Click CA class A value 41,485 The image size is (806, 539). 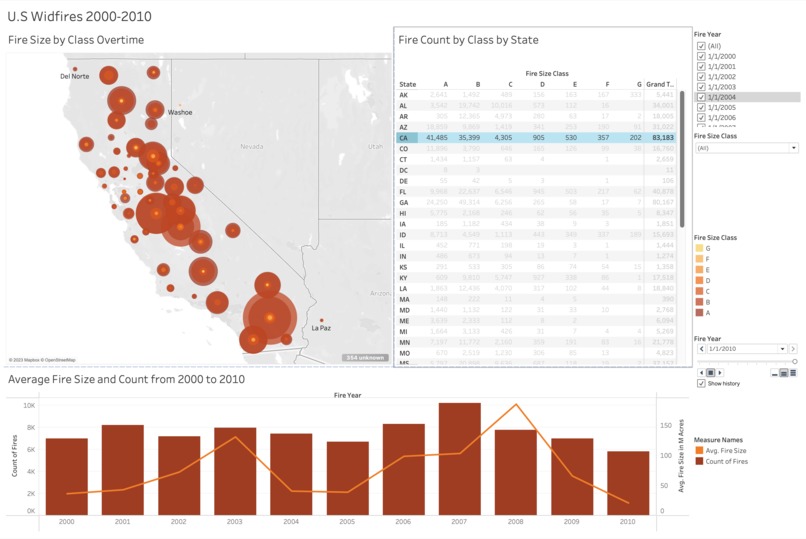(437, 138)
